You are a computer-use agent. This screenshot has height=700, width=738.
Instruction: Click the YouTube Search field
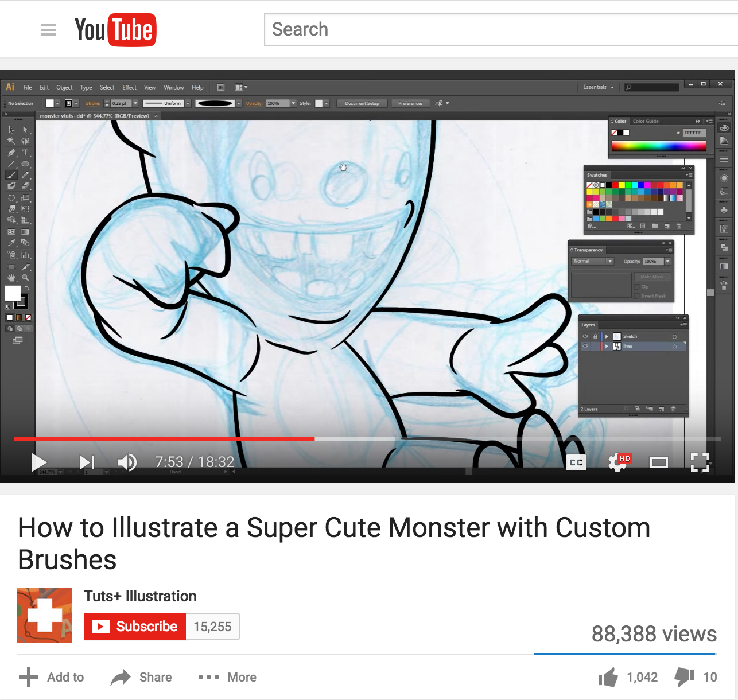tap(501, 29)
